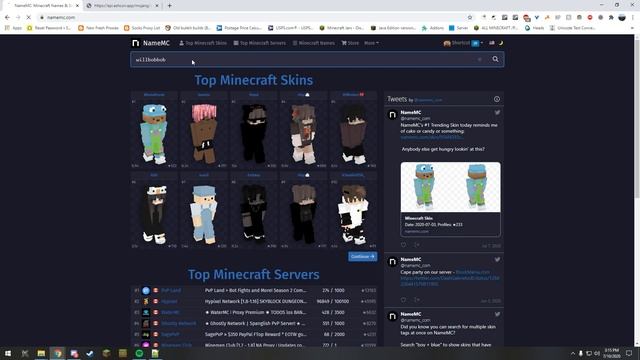Image resolution: width=640 pixels, height=360 pixels.
Task: Click the Hypixel server favicon
Action: point(146,301)
